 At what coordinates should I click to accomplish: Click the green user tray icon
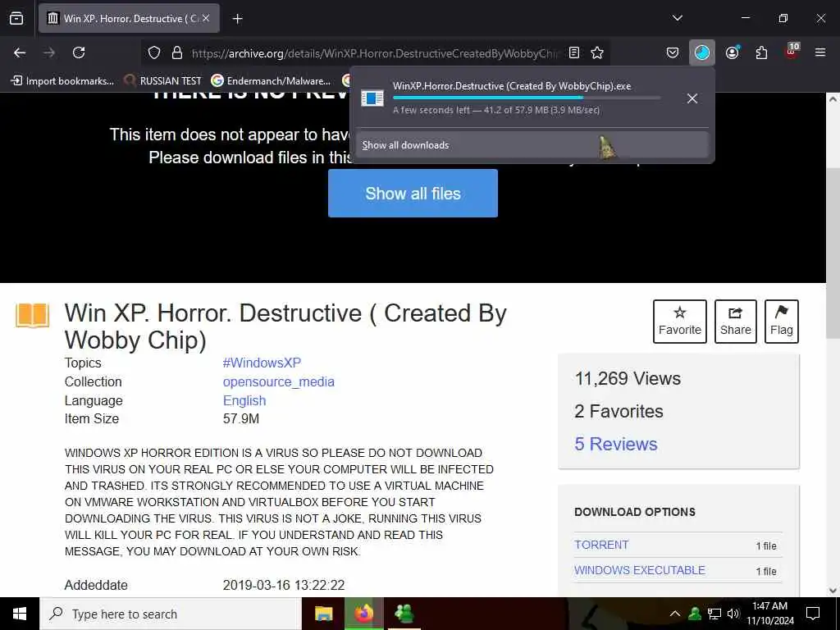click(x=695, y=614)
